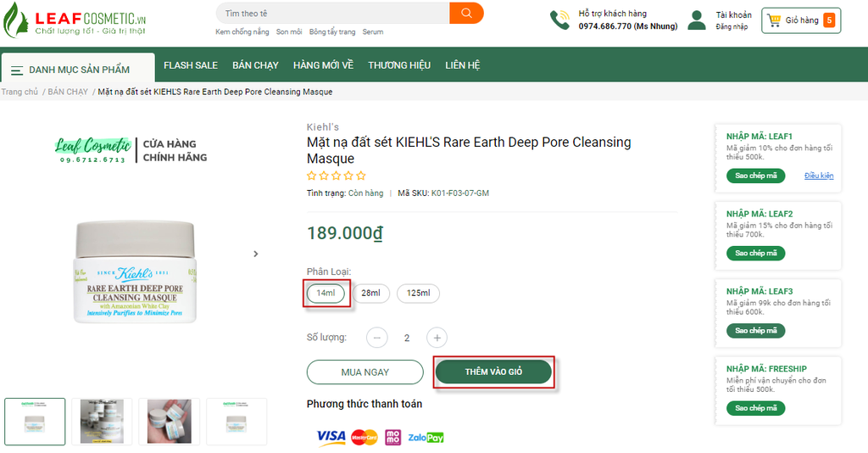868x453 pixels.
Task: Open the THƯƠNG HIỆU menu item
Action: click(x=399, y=65)
